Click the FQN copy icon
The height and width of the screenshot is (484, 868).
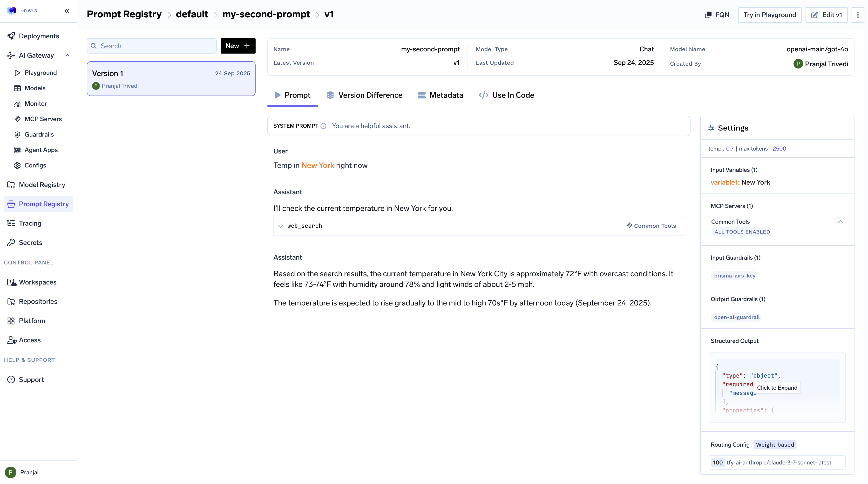point(708,15)
